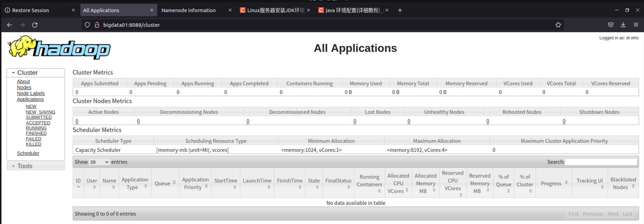Click the Last pagination button
The width and height of the screenshot is (644, 224).
pyautogui.click(x=627, y=214)
